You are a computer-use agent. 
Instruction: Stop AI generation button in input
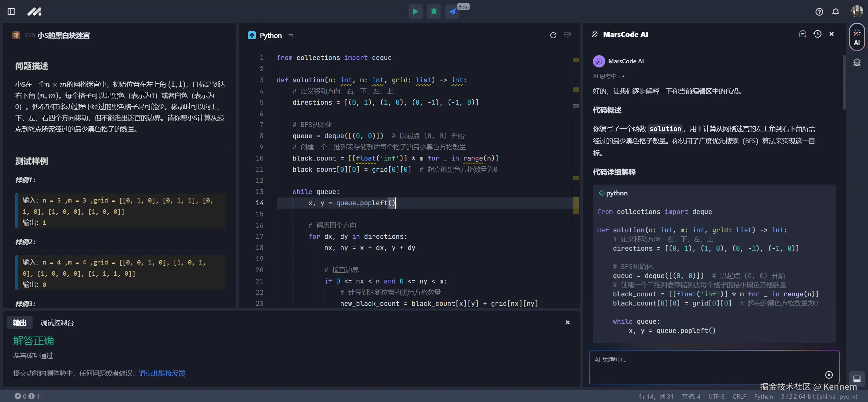coord(829,375)
